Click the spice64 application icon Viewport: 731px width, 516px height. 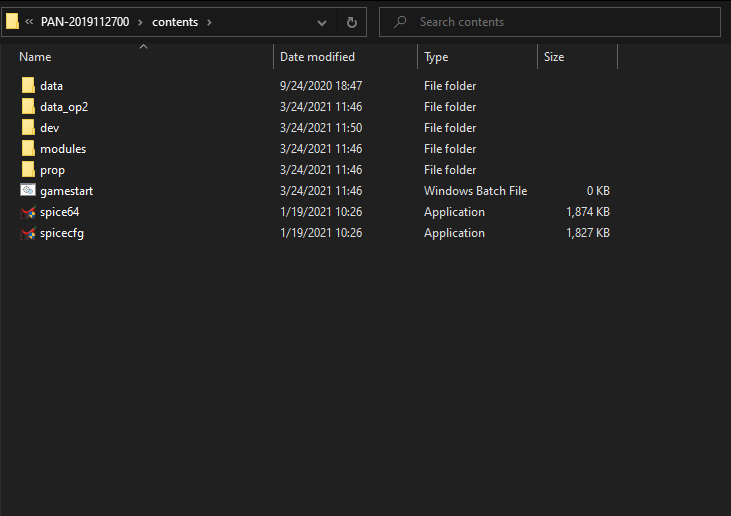click(28, 212)
